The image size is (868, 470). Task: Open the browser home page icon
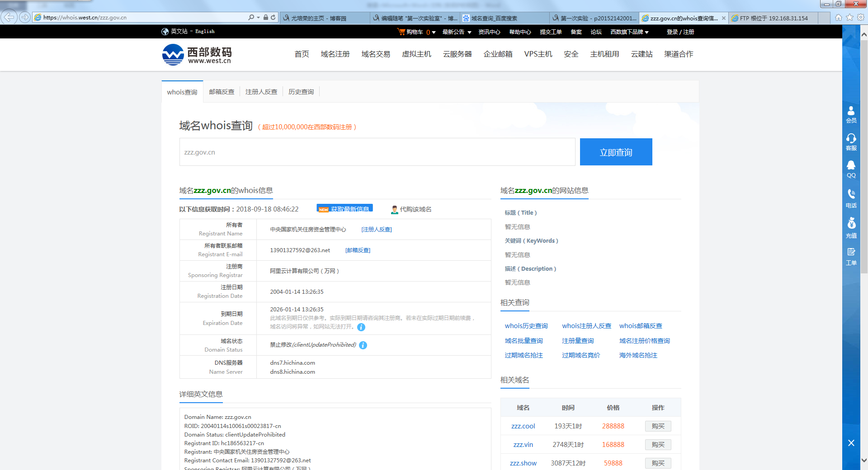[839, 18]
